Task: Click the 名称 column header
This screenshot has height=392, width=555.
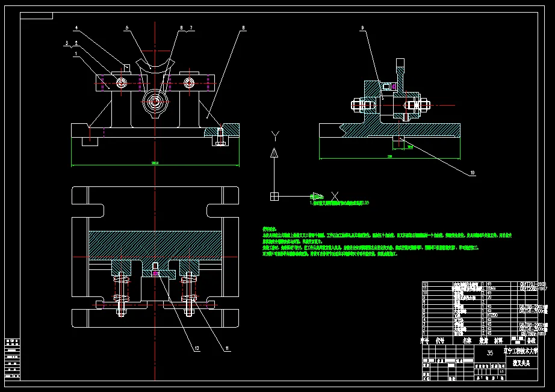Action: (x=467, y=341)
